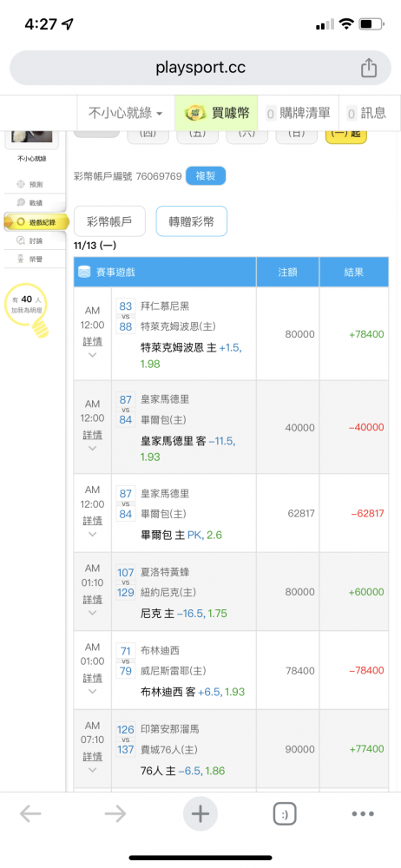The image size is (401, 868).
Task: Tap the share icon in address bar
Action: pyautogui.click(x=369, y=68)
